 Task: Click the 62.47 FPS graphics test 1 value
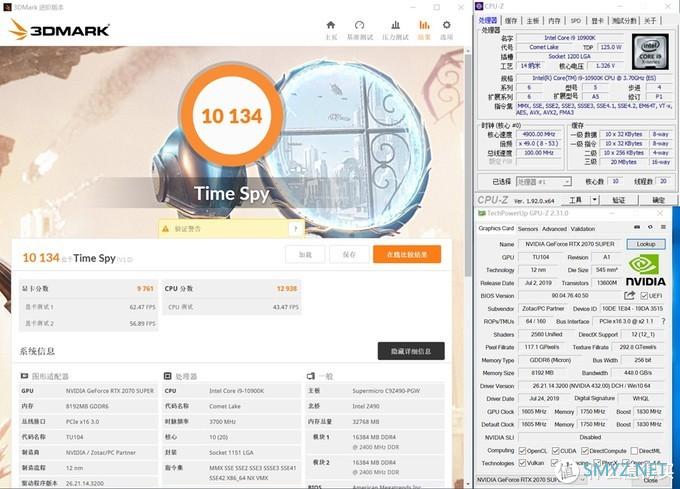142,307
